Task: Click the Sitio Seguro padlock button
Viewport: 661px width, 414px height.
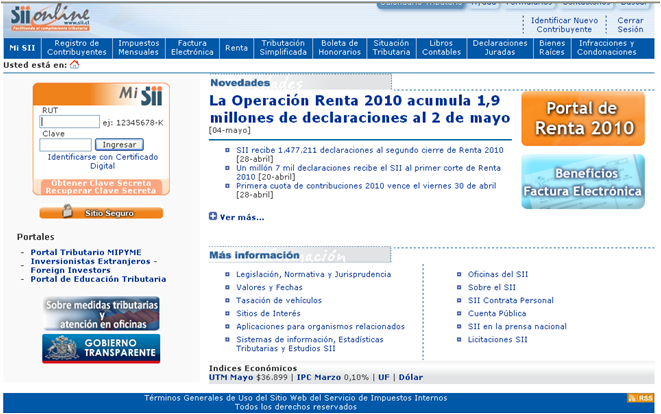Action: tap(101, 212)
